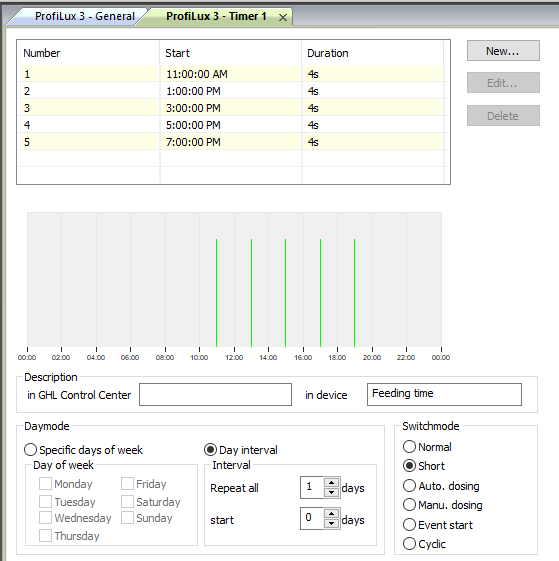
Task: Click the green marker at 15:00 on timeline
Action: [x=286, y=293]
